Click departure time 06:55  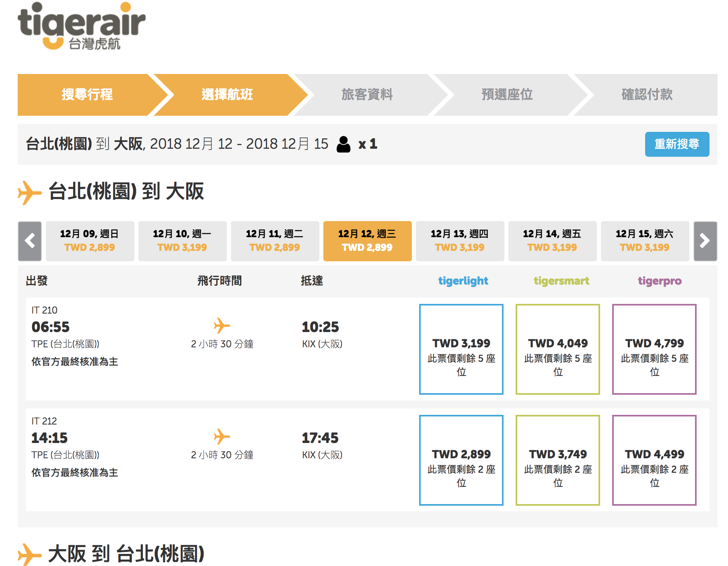(x=51, y=327)
